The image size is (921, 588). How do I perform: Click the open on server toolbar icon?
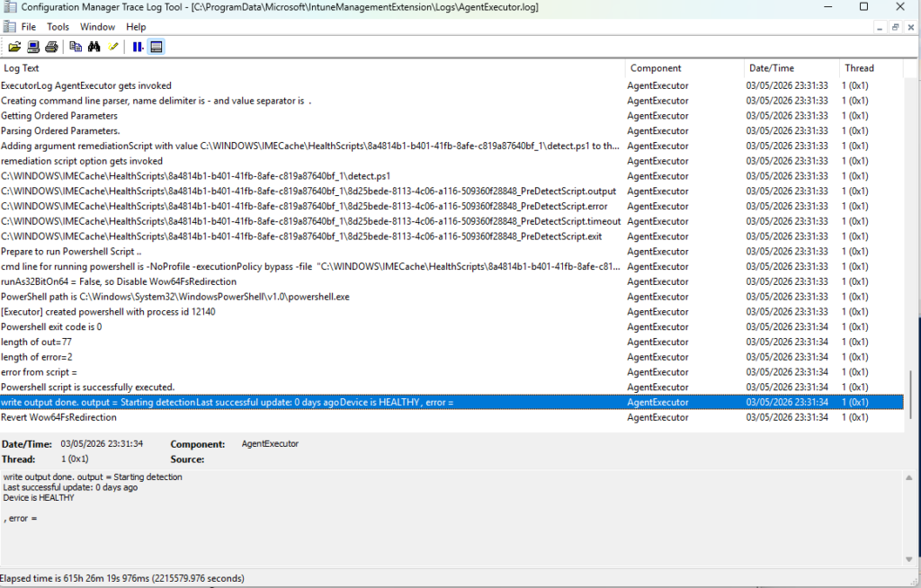[33, 47]
